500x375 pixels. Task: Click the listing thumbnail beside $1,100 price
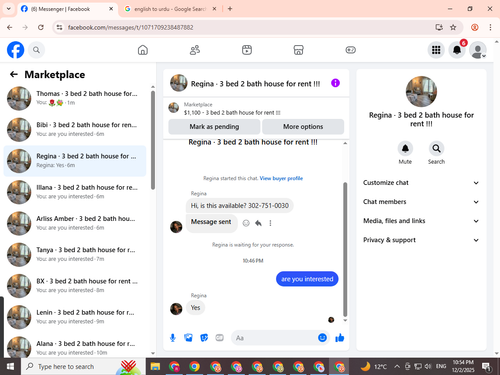(x=173, y=108)
